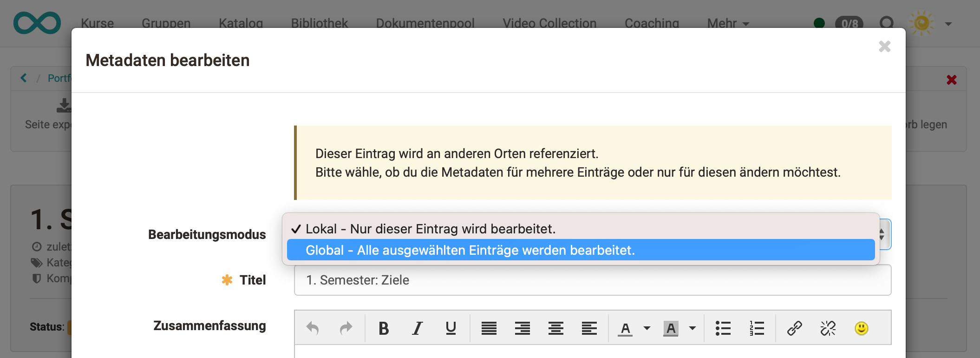Select Lokal - Nur dieser Eintrag option
This screenshot has height=358, width=980.
(x=581, y=229)
